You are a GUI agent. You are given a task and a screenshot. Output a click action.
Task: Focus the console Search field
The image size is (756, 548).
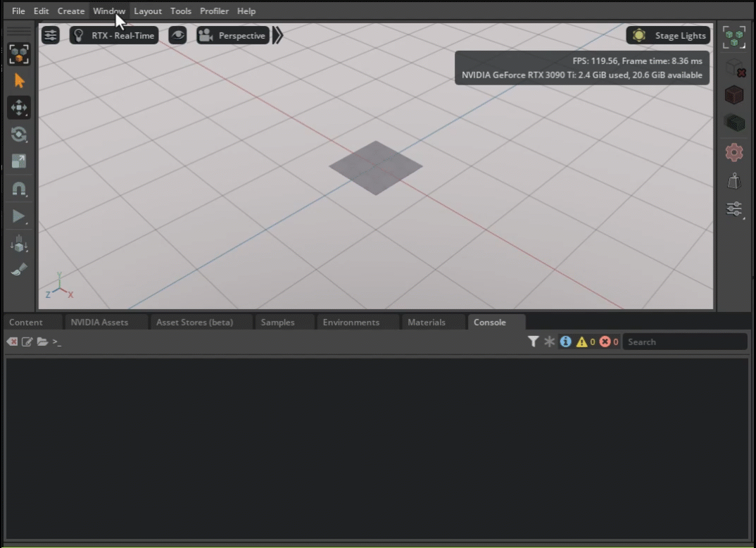click(685, 342)
